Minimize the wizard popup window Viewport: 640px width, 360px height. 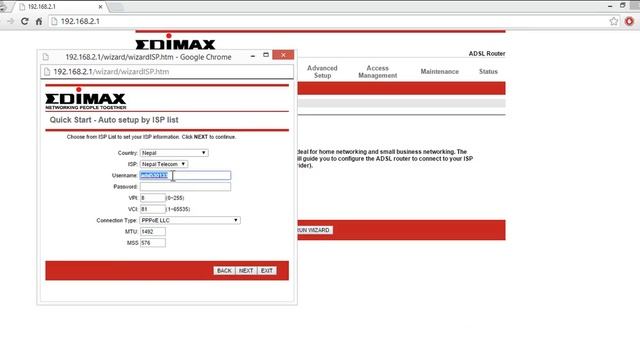point(253,55)
